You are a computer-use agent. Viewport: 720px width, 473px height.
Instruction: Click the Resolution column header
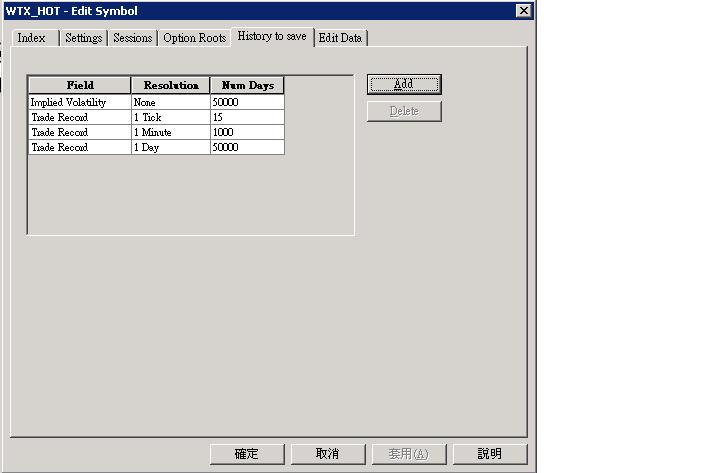coord(171,85)
